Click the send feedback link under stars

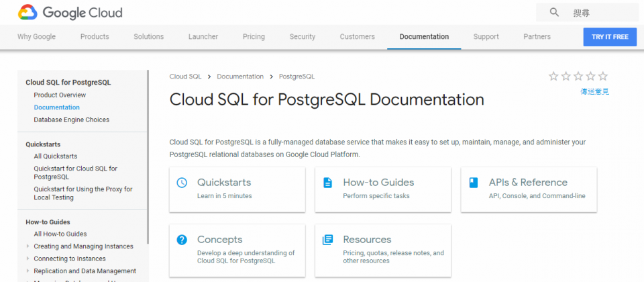594,92
